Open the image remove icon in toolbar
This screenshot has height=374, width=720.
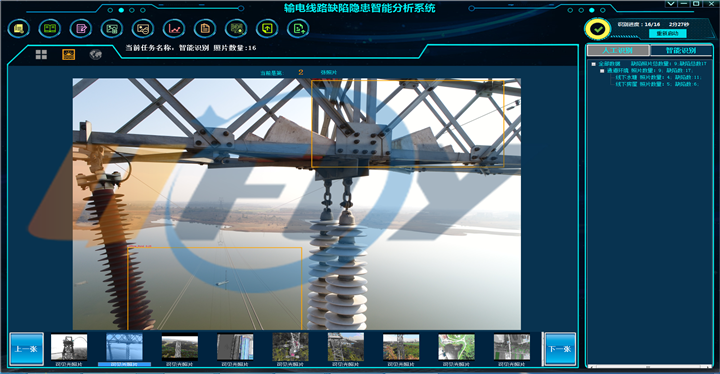pyautogui.click(x=143, y=28)
